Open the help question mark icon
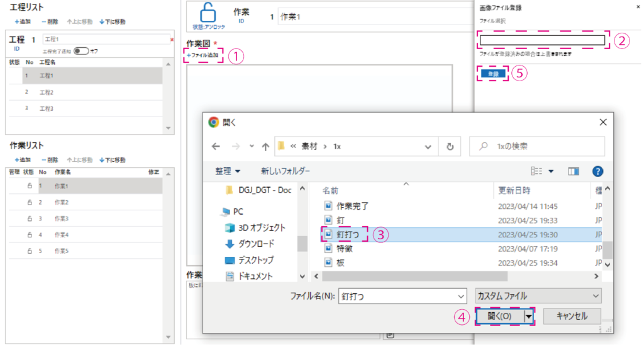 pyautogui.click(x=598, y=171)
